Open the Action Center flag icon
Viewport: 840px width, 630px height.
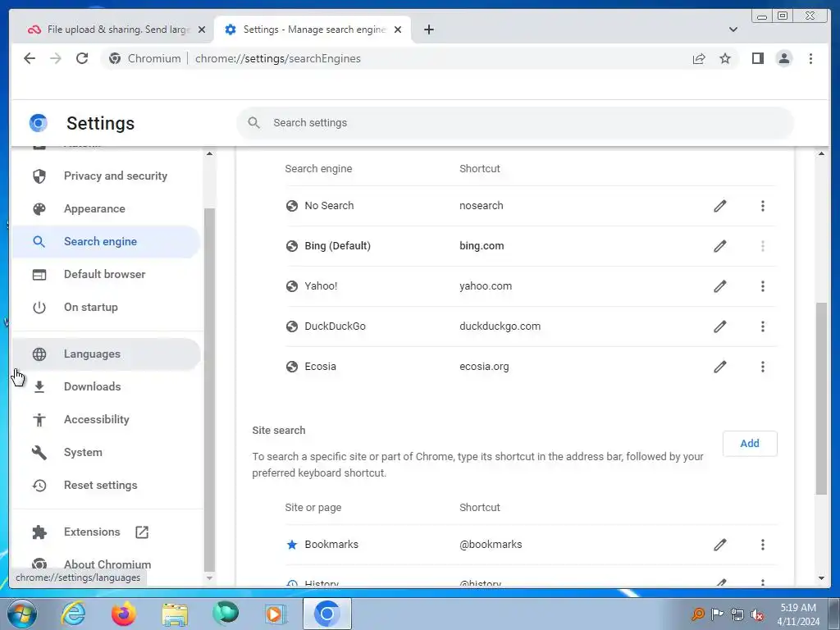pos(717,614)
